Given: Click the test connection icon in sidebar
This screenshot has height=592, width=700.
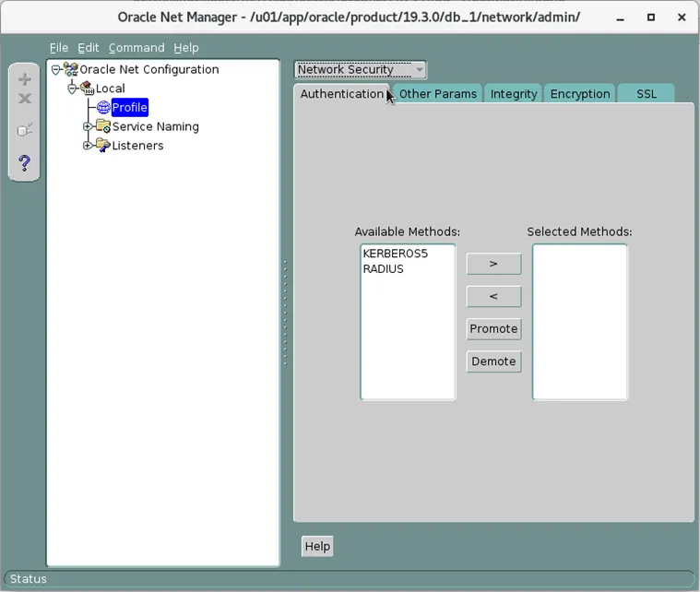Looking at the screenshot, I should 25,130.
